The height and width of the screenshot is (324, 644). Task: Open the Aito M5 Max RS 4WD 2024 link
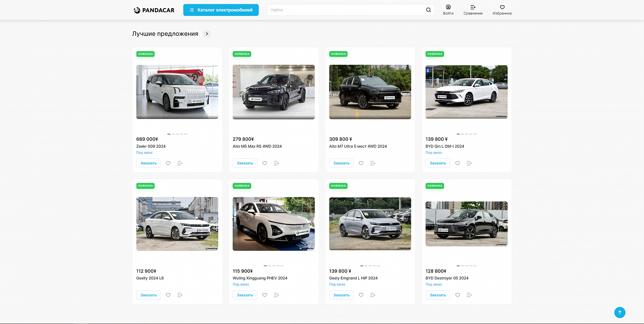[257, 146]
